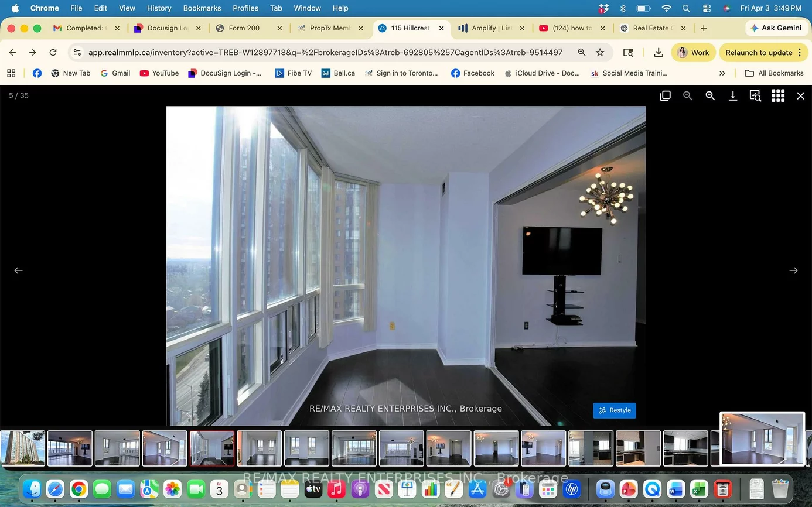The height and width of the screenshot is (507, 812).
Task: Open the image search tool in the viewer
Action: point(755,95)
